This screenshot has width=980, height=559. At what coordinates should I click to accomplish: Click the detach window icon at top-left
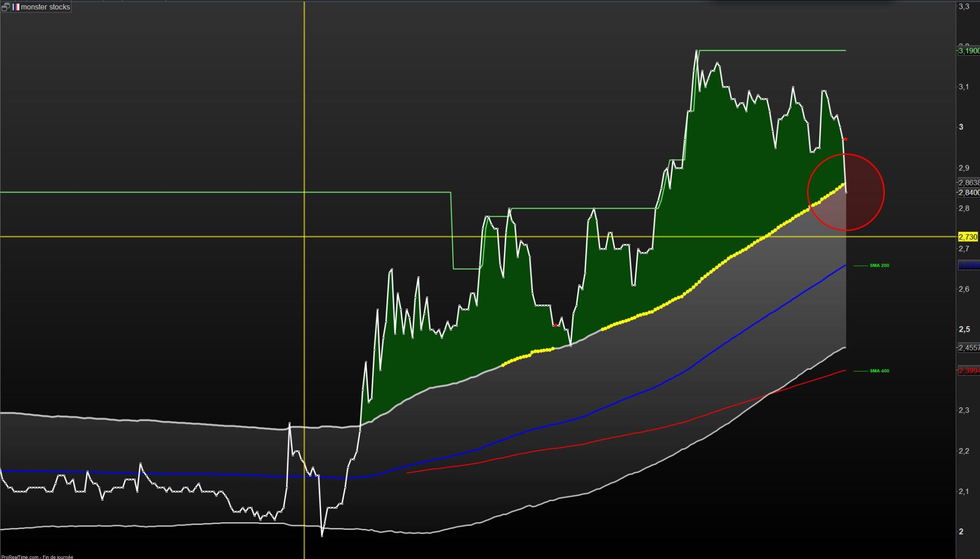click(6, 7)
